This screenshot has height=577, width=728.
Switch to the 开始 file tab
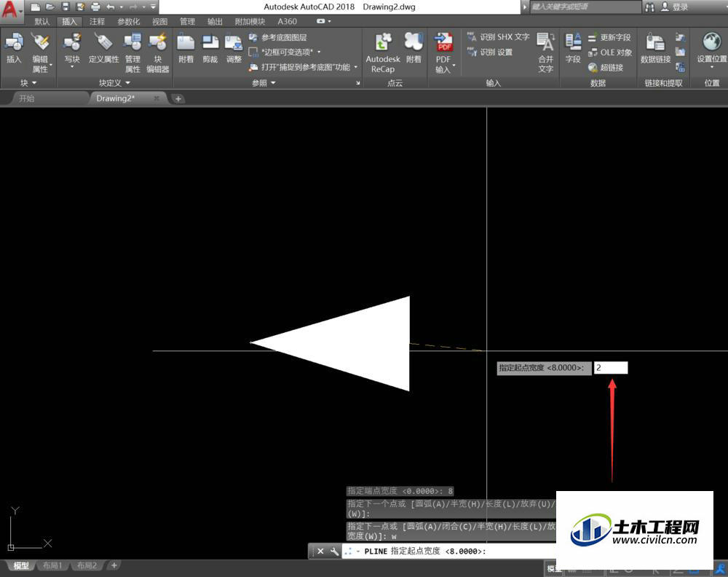(x=26, y=98)
